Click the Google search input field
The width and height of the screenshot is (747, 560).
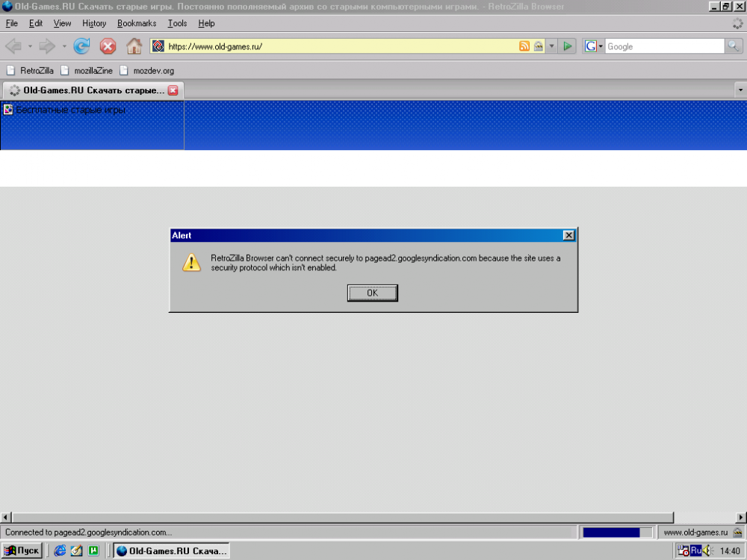[x=665, y=46]
